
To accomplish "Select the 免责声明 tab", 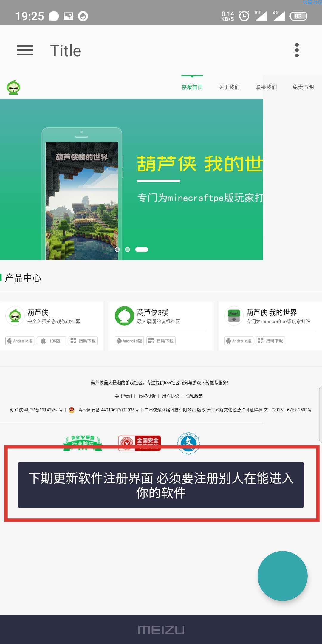I will tap(303, 87).
